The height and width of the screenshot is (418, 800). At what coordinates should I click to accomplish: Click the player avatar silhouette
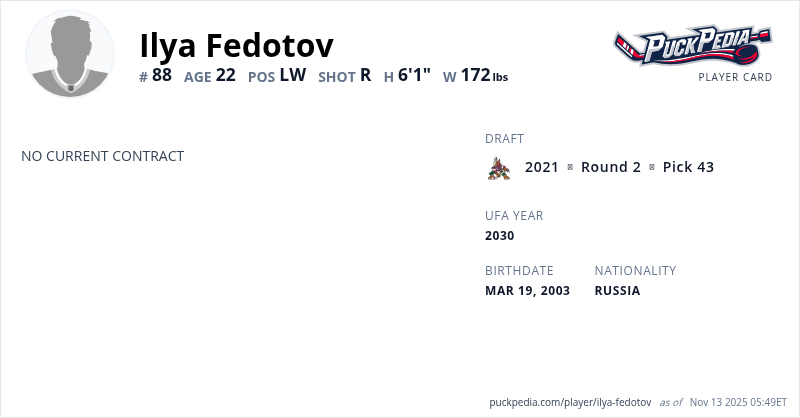click(x=70, y=54)
